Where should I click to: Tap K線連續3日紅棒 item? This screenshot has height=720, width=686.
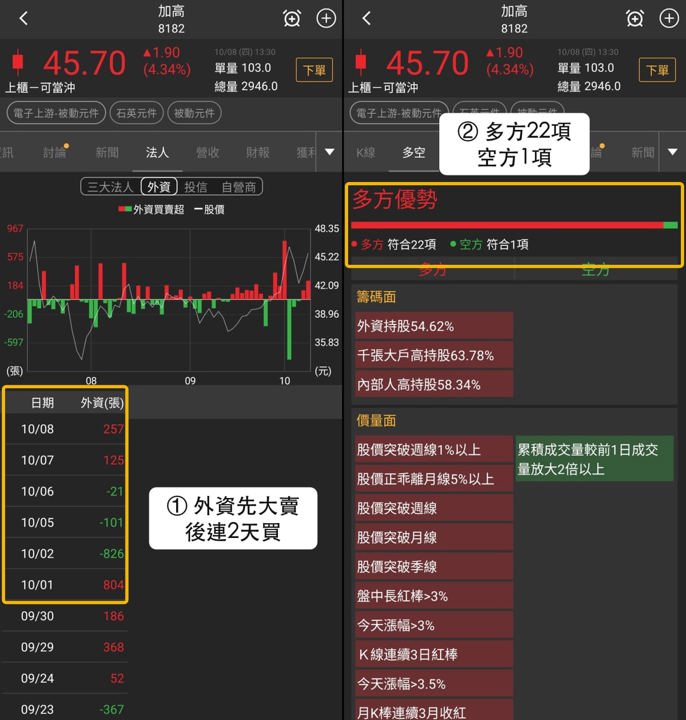tap(433, 654)
